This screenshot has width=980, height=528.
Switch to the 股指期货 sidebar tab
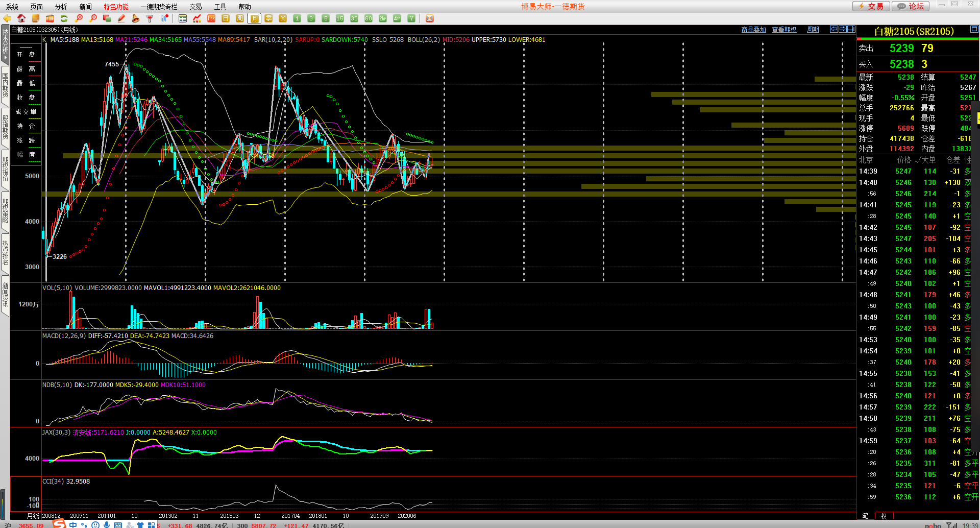(x=5, y=128)
